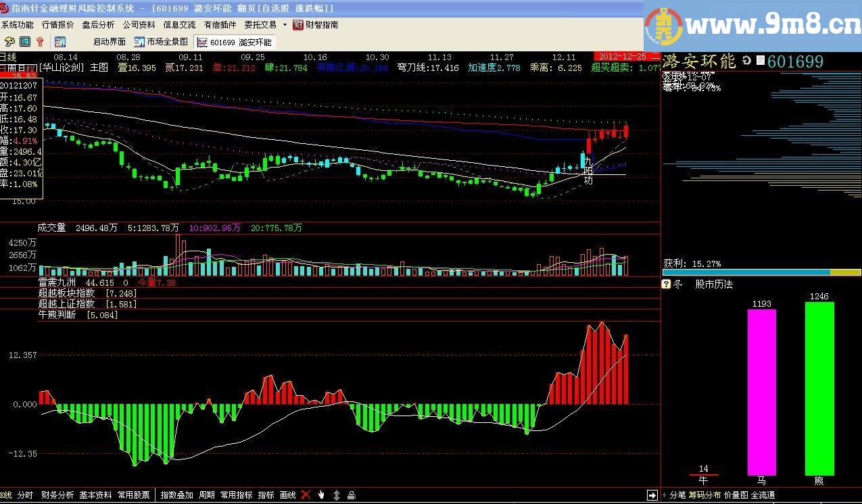The image size is (862, 504).
Task: Toggle the padlock lock icon
Action: click(x=352, y=495)
